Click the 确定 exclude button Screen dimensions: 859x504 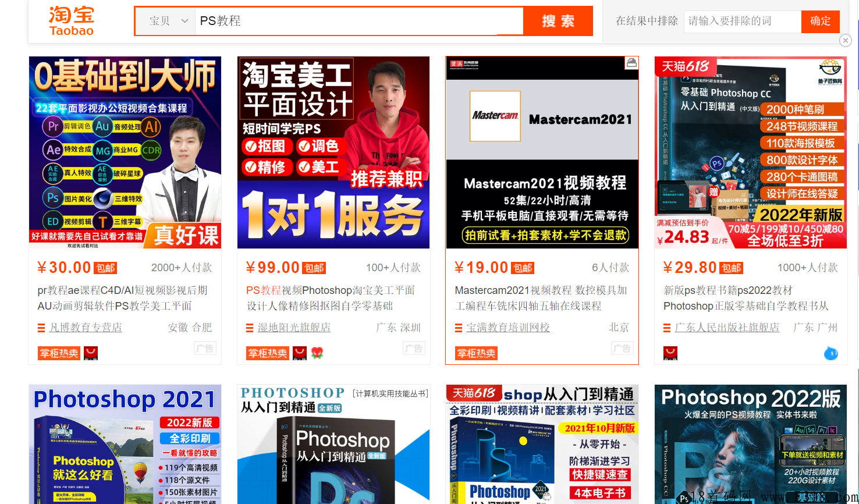point(821,21)
